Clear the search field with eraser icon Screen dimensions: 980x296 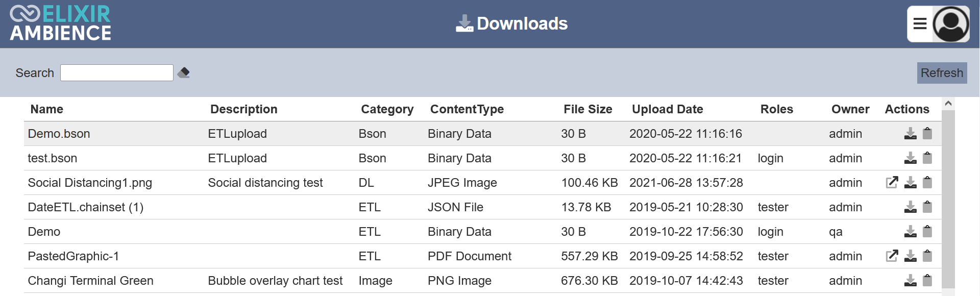tap(184, 73)
